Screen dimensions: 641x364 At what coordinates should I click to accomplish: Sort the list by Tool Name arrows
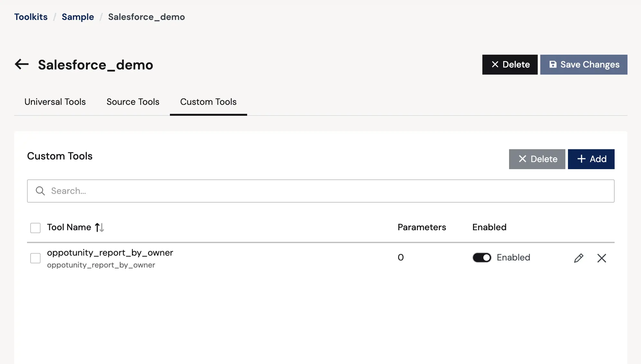tap(99, 227)
